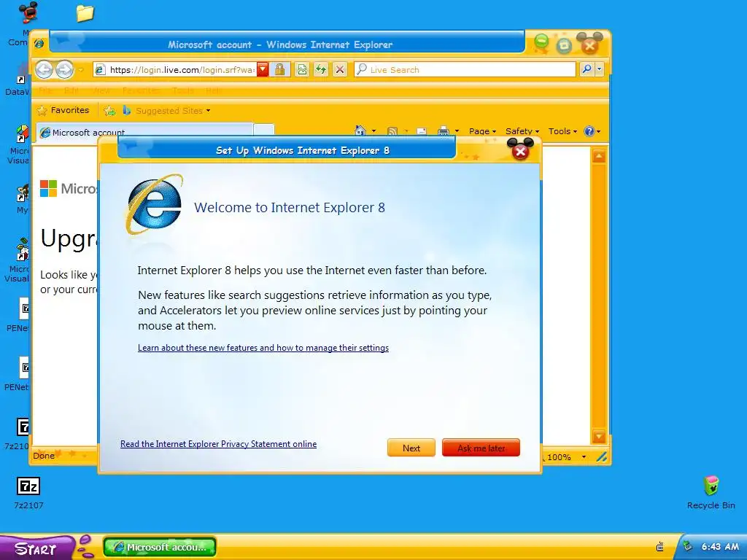Click the Stop red X toolbar icon
The height and width of the screenshot is (560, 747).
coord(340,69)
